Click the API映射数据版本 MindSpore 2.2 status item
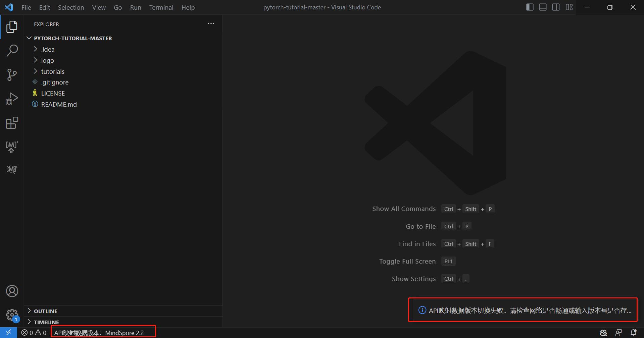Viewport: 644px width, 338px height. click(99, 333)
